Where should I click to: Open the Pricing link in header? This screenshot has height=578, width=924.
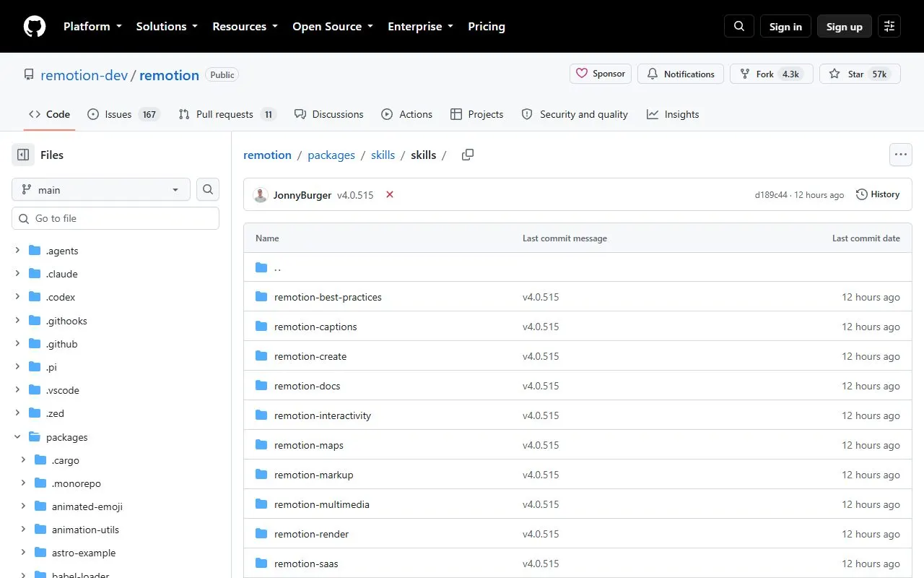click(487, 26)
